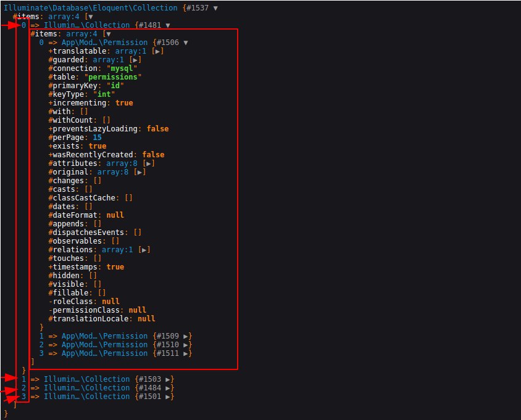This screenshot has height=420, width=521.
Task: Click the Illumin…\Collection class at index 0
Action: (x=86, y=25)
